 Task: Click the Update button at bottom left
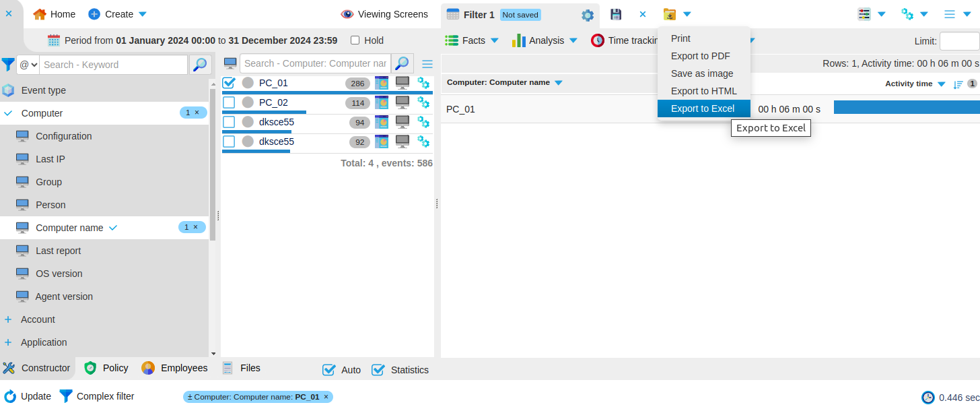click(28, 396)
